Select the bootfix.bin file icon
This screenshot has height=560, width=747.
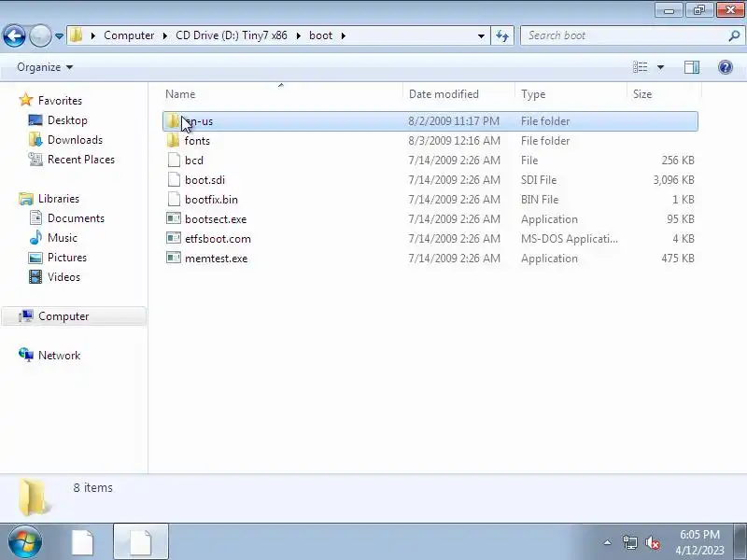174,199
